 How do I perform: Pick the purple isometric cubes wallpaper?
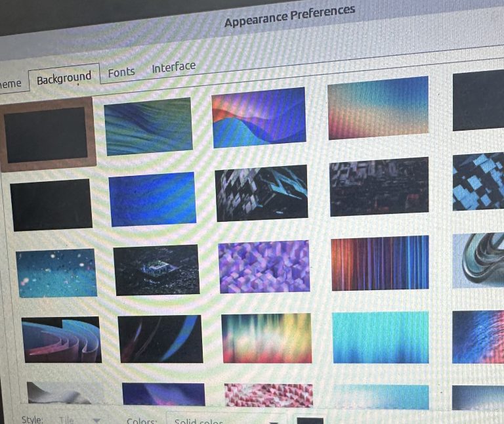point(264,266)
